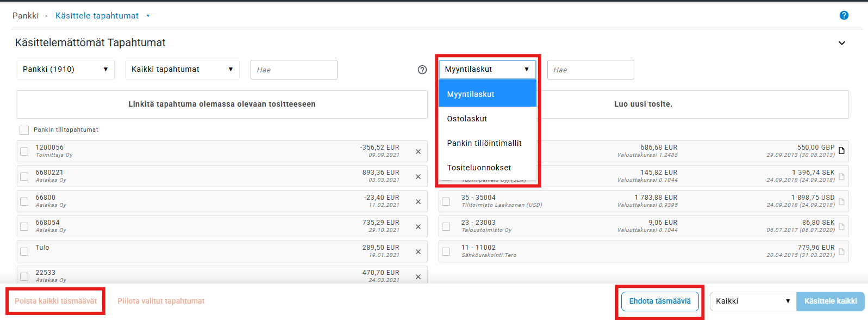Viewport: 868px width, 320px height.
Task: Click the circled question mark beside Myyntilaskut
Action: (422, 70)
